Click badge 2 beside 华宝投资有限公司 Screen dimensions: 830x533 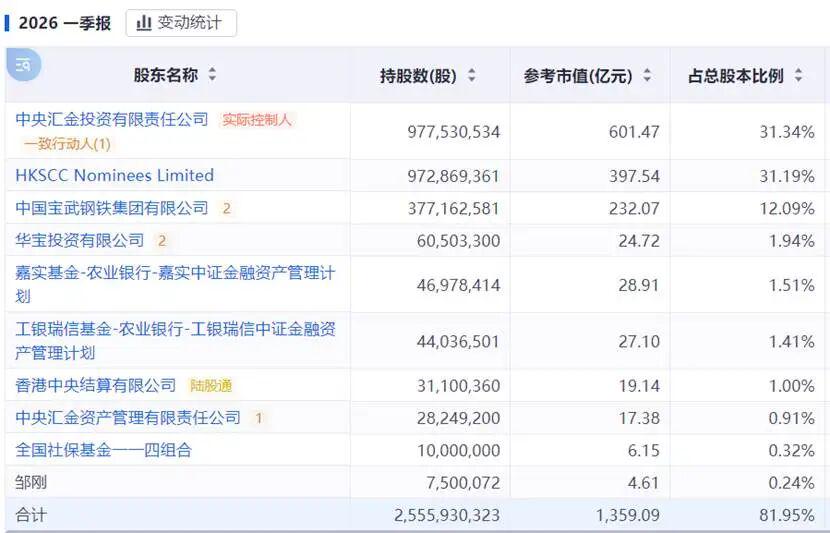162,241
